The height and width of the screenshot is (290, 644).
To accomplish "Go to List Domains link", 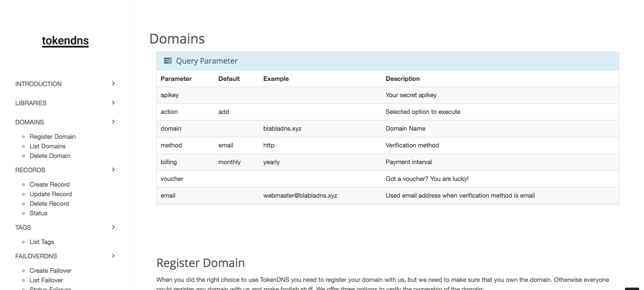I will [48, 146].
